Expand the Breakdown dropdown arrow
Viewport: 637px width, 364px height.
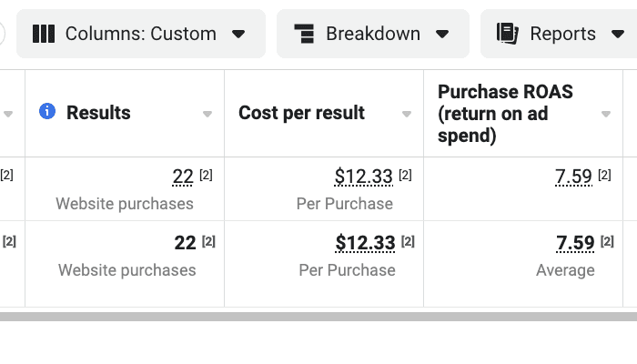click(443, 35)
